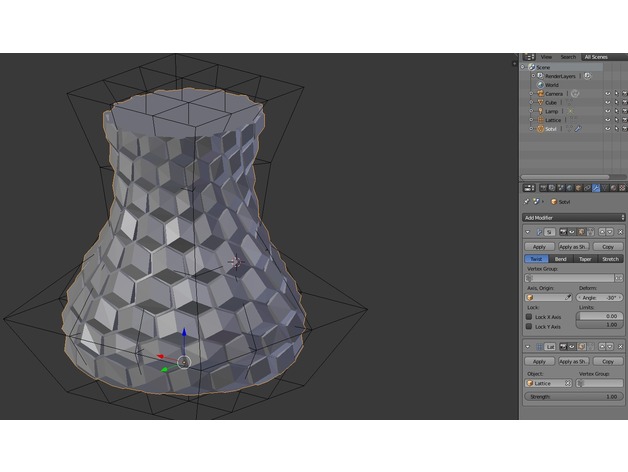Click the Angle value field
Image resolution: width=628 pixels, height=472 pixels.
[x=599, y=297]
